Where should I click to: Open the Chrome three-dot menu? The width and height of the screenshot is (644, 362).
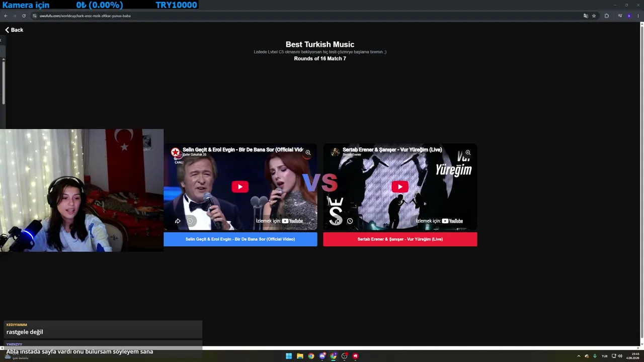[x=638, y=16]
